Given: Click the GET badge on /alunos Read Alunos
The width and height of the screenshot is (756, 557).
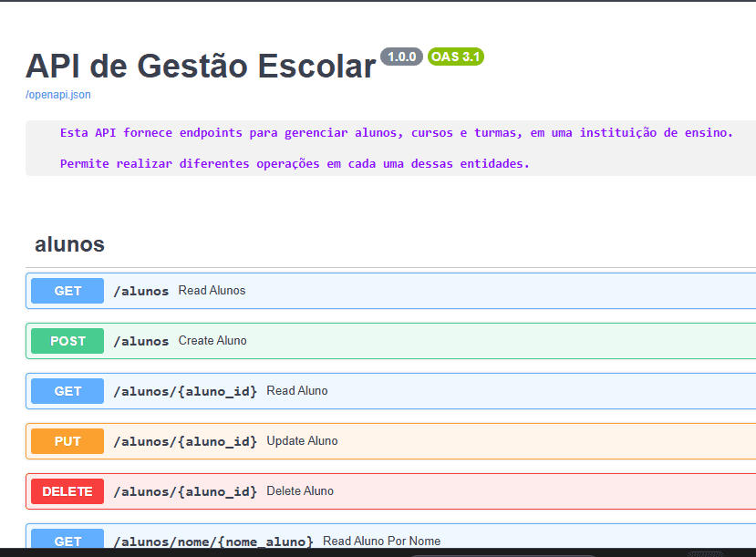Looking at the screenshot, I should 67,290.
